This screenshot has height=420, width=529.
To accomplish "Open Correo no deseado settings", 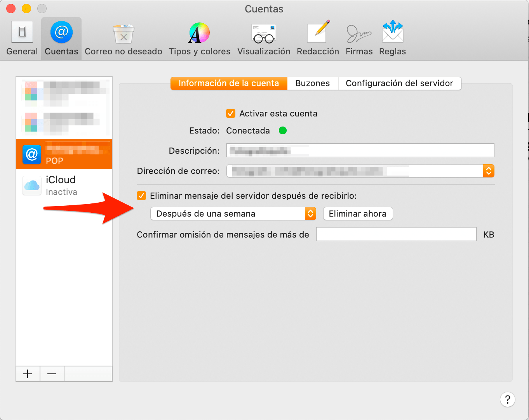I will [124, 38].
